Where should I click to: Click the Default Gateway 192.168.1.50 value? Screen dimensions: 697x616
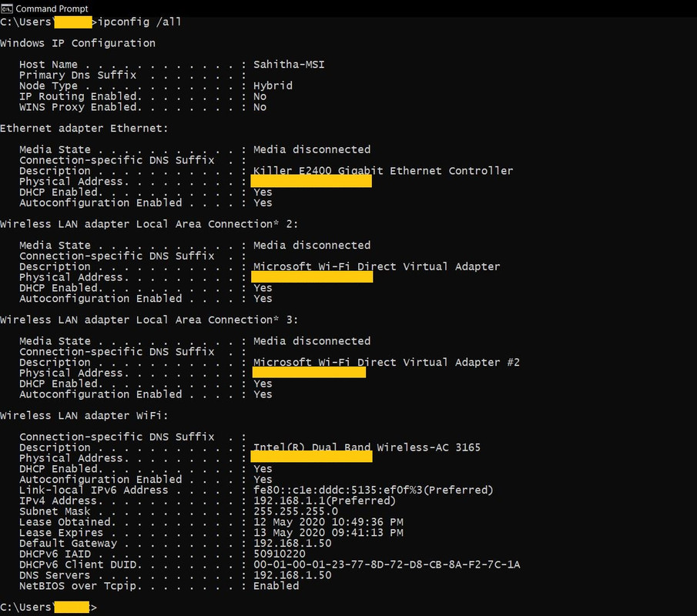pos(293,544)
